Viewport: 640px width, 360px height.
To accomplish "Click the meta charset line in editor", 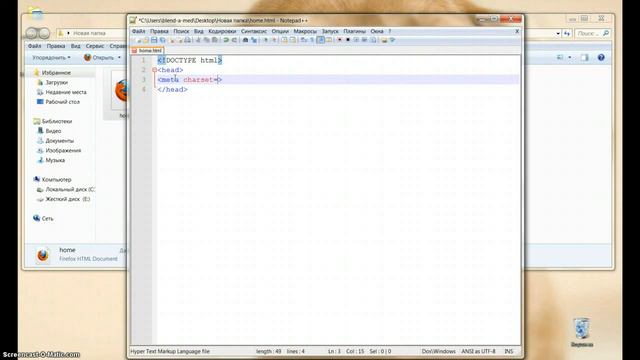I will (189, 80).
